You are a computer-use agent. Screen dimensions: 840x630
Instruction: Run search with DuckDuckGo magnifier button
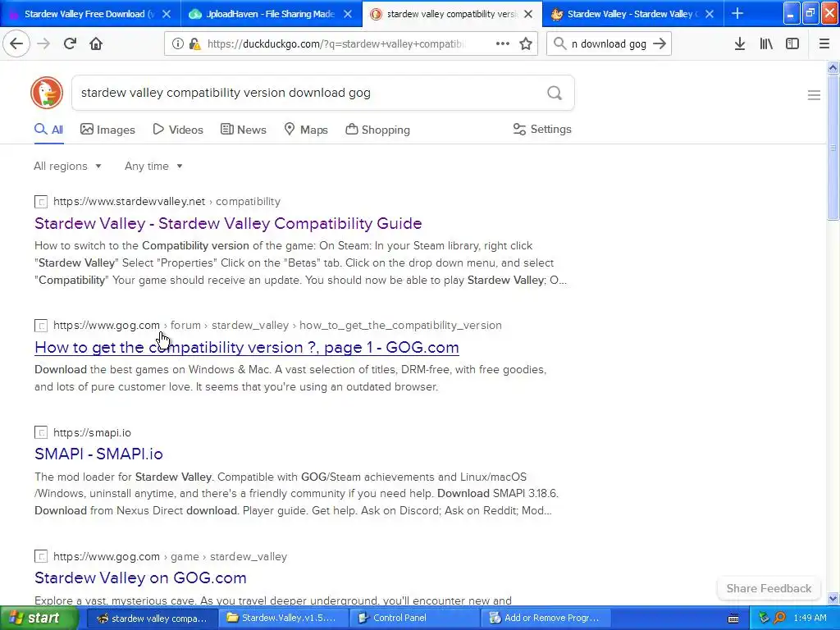pyautogui.click(x=555, y=94)
